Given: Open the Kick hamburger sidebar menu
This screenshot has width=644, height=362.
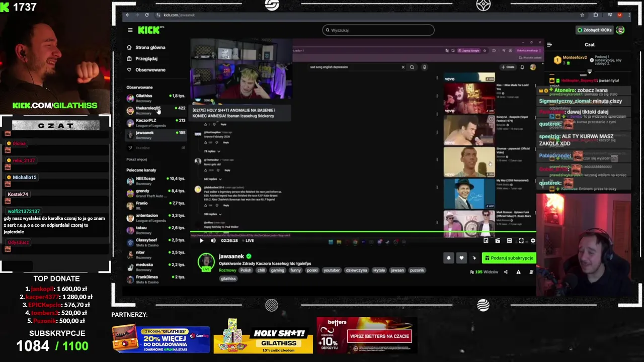Looking at the screenshot, I should point(130,30).
